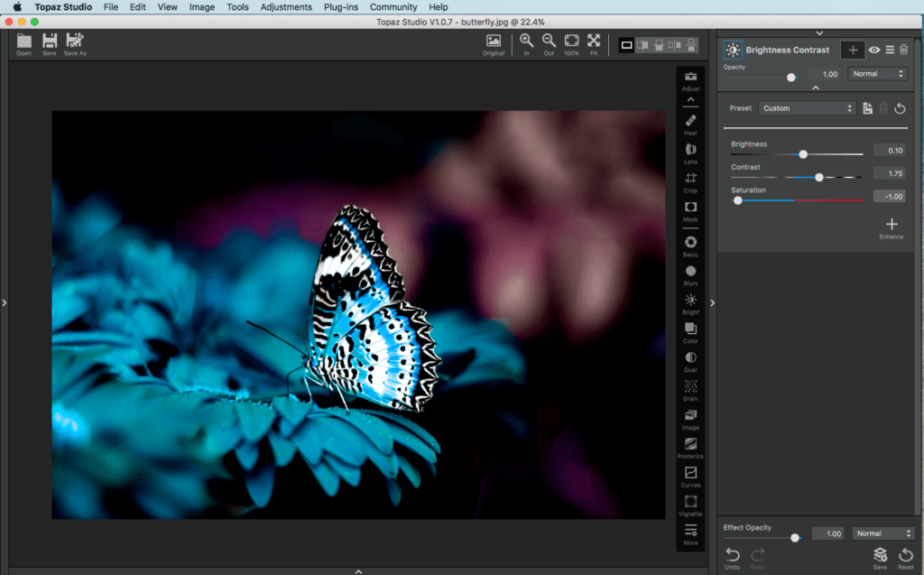Add the Dual adjustment
924x575 pixels.
coord(690,361)
